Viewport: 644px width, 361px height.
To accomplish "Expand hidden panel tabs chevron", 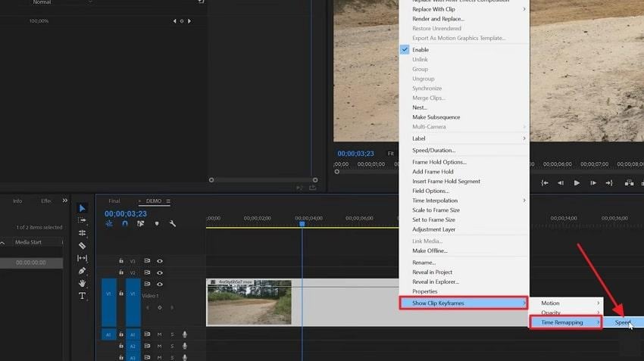I will pos(65,201).
